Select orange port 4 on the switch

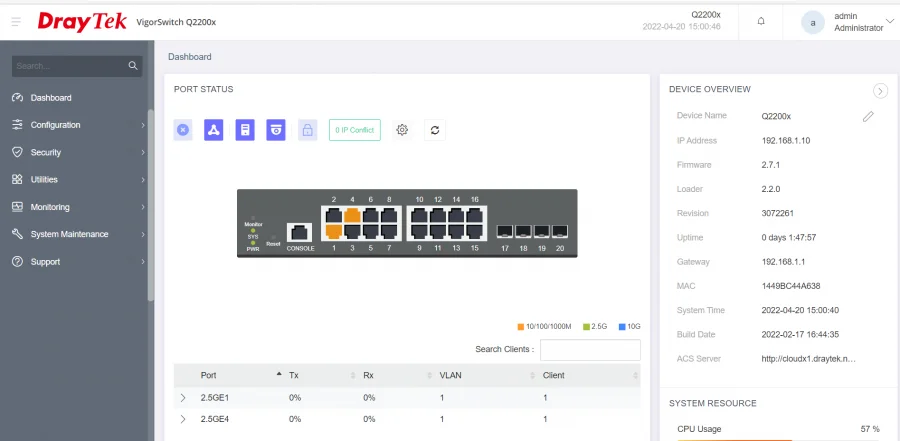(352, 214)
